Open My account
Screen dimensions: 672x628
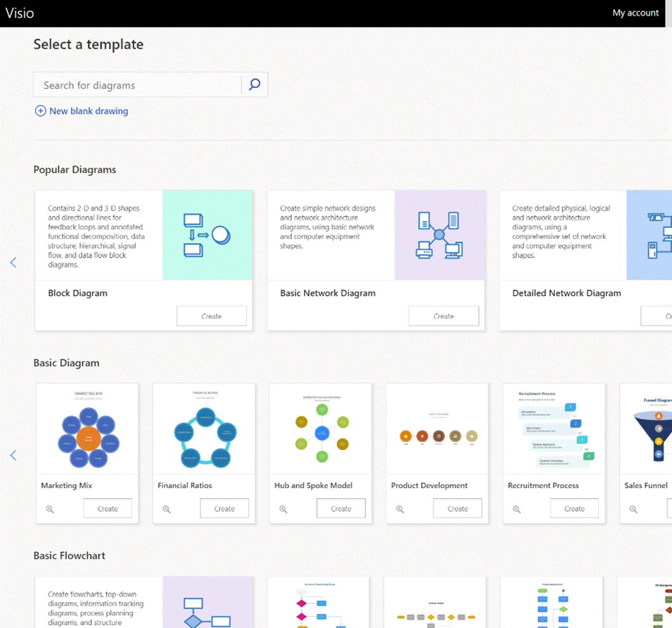(x=635, y=13)
